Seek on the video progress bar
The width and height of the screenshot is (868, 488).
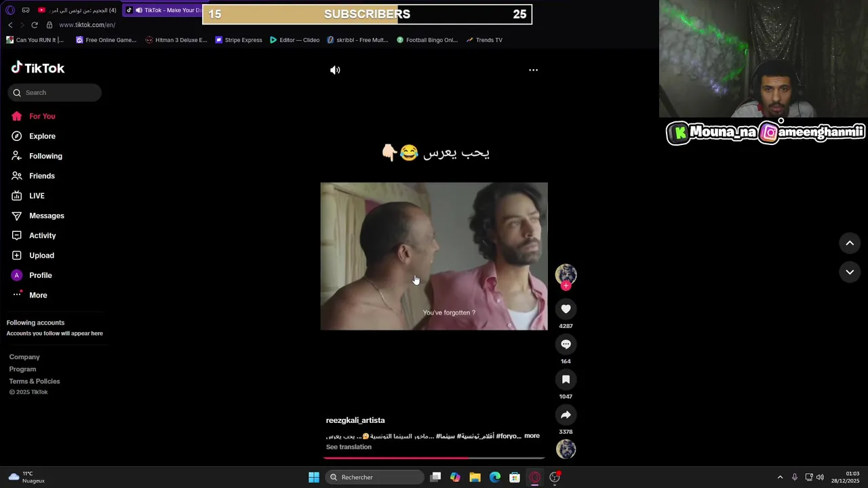(434, 458)
